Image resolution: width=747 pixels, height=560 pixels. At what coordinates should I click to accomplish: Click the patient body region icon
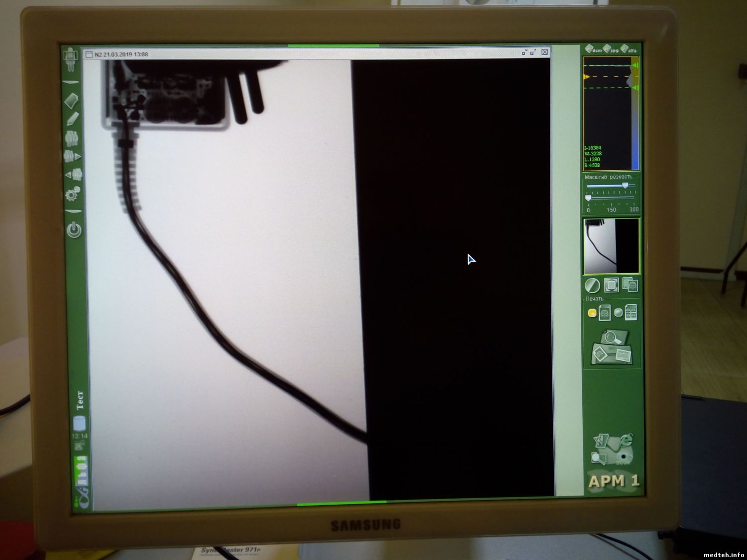(72, 59)
